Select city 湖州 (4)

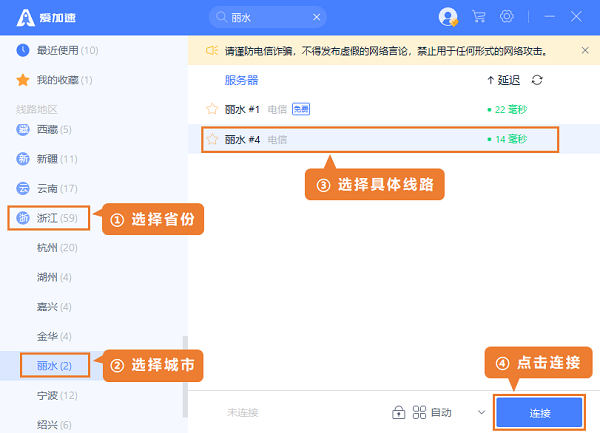click(54, 277)
